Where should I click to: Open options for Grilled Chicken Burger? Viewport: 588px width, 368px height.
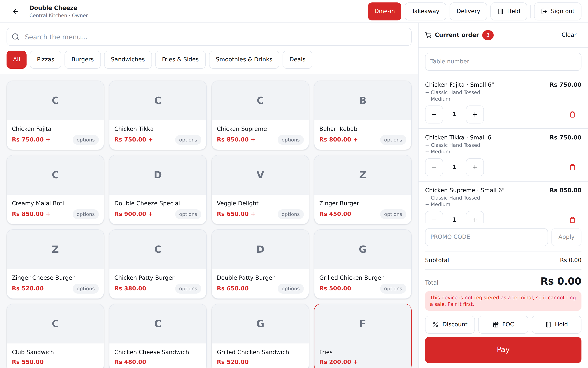(x=393, y=289)
